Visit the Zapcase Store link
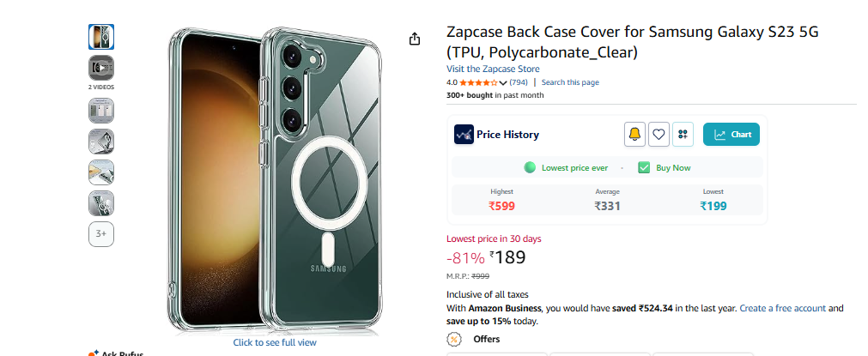The height and width of the screenshot is (356, 868). (493, 69)
